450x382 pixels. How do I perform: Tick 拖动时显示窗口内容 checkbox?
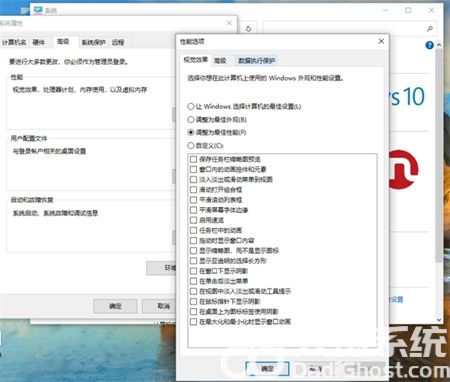[193, 240]
